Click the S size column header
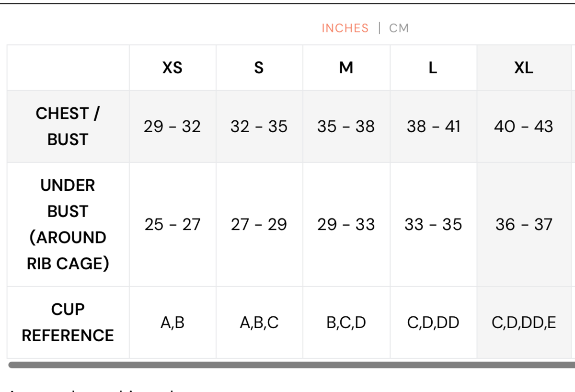The width and height of the screenshot is (575, 392). (259, 68)
